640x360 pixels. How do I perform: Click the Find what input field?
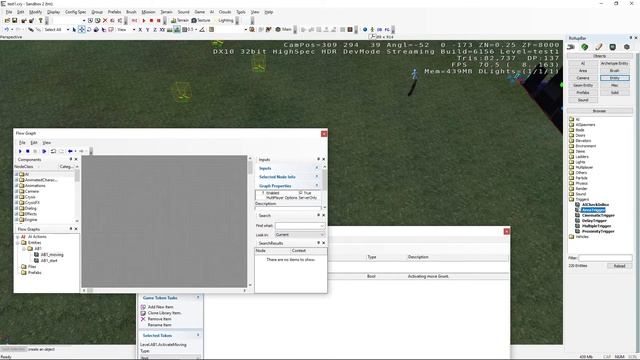click(x=300, y=226)
